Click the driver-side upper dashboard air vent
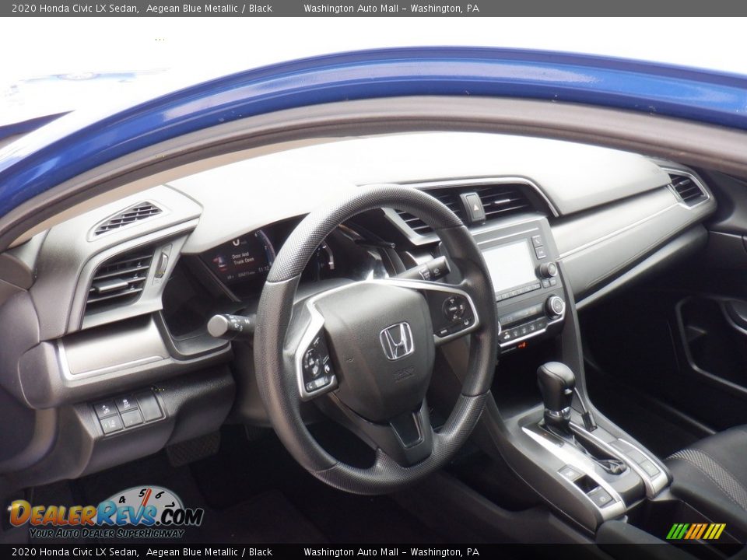Image resolution: width=747 pixels, height=560 pixels. [x=127, y=218]
